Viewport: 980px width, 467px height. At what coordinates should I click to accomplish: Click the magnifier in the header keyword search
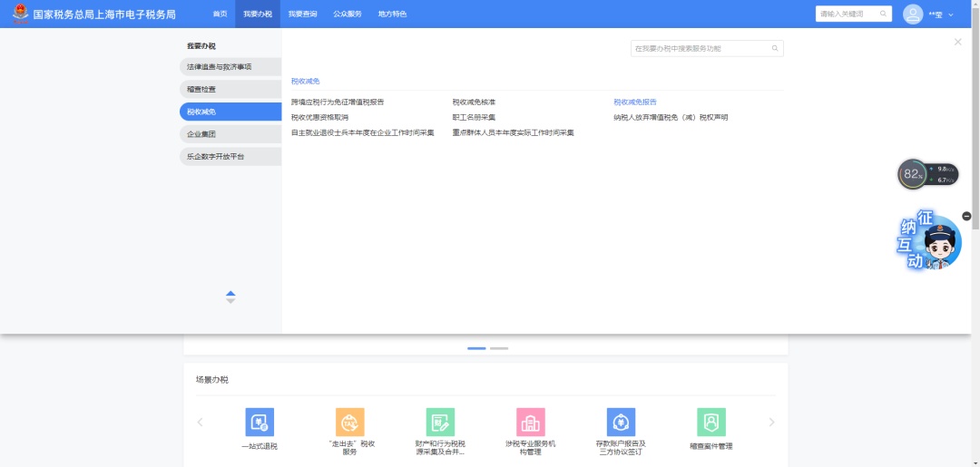click(x=883, y=15)
